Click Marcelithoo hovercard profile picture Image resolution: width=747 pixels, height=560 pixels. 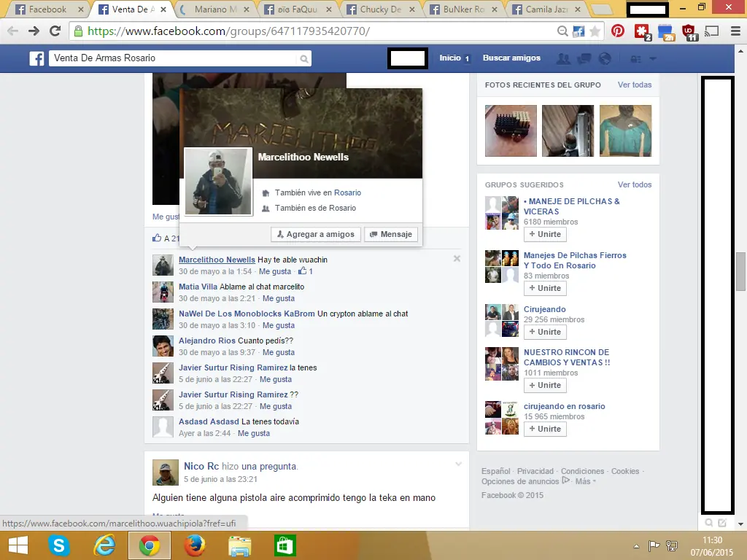click(218, 182)
